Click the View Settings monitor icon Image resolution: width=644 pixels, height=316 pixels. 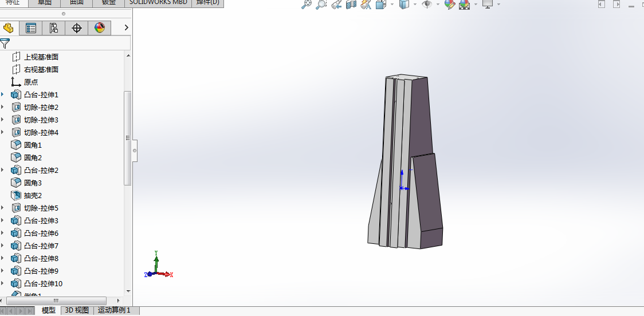488,5
